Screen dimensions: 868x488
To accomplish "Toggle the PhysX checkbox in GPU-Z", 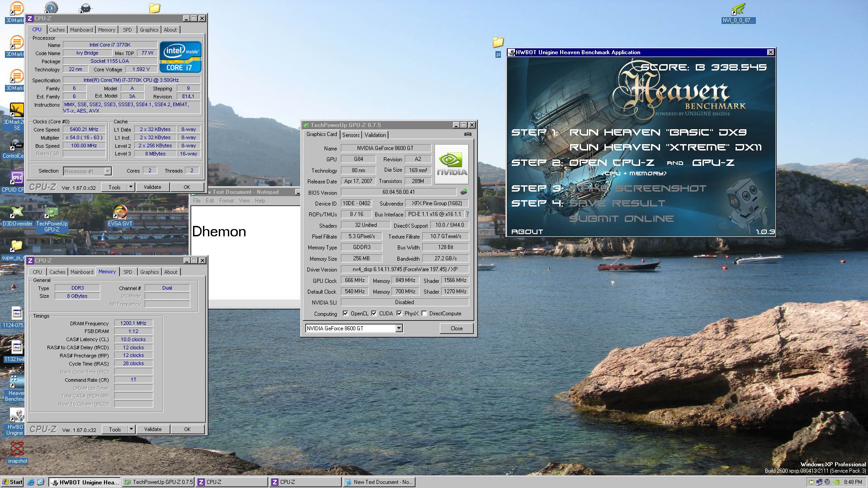I will (x=399, y=314).
